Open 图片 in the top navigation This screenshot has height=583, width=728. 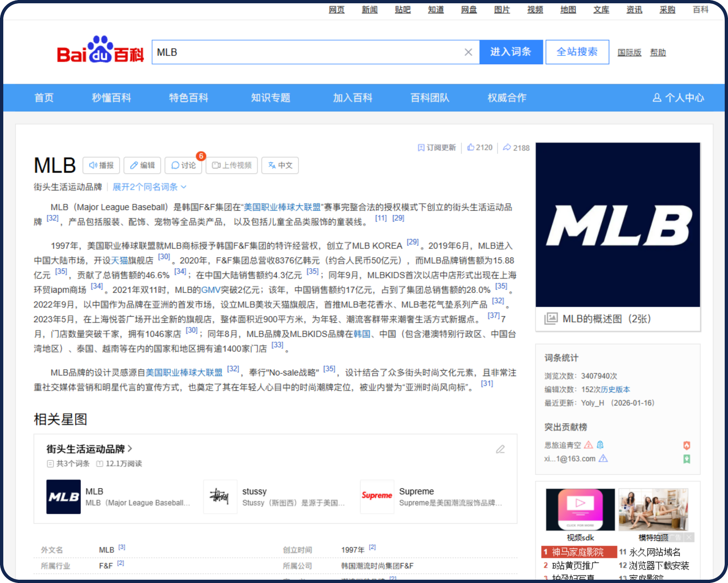(502, 9)
